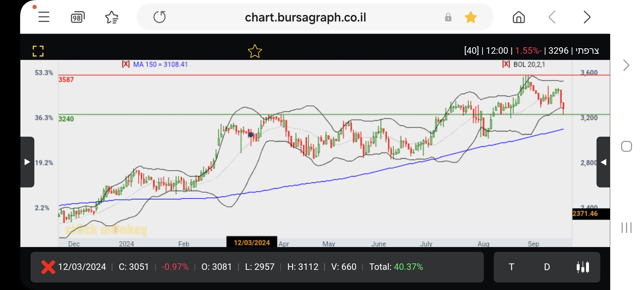Screen dimensions: 644x290
Task: Remove the BOL 20,2,1 indicator
Action: pos(506,64)
